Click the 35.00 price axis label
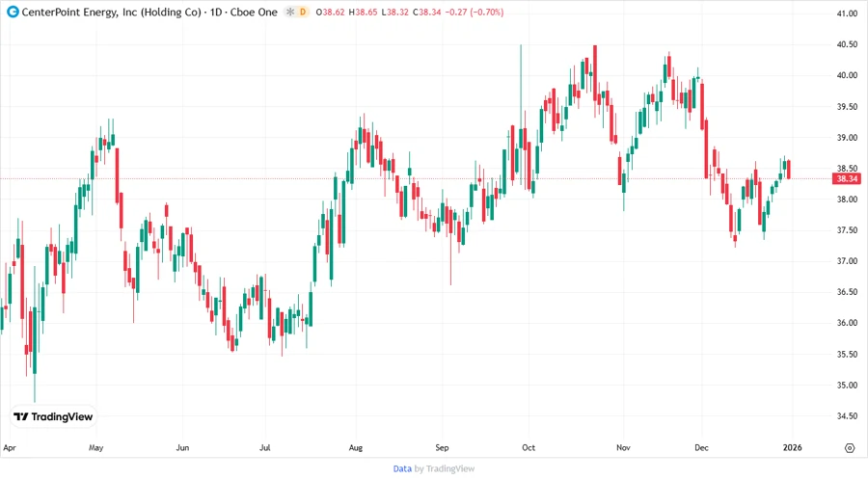 click(847, 386)
